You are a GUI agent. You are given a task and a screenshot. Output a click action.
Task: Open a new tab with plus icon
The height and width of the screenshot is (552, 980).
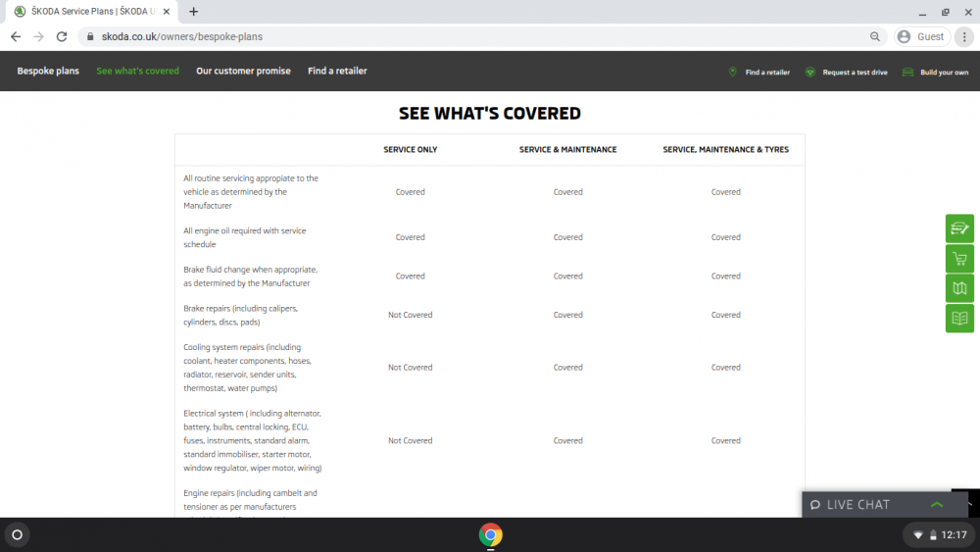point(194,11)
